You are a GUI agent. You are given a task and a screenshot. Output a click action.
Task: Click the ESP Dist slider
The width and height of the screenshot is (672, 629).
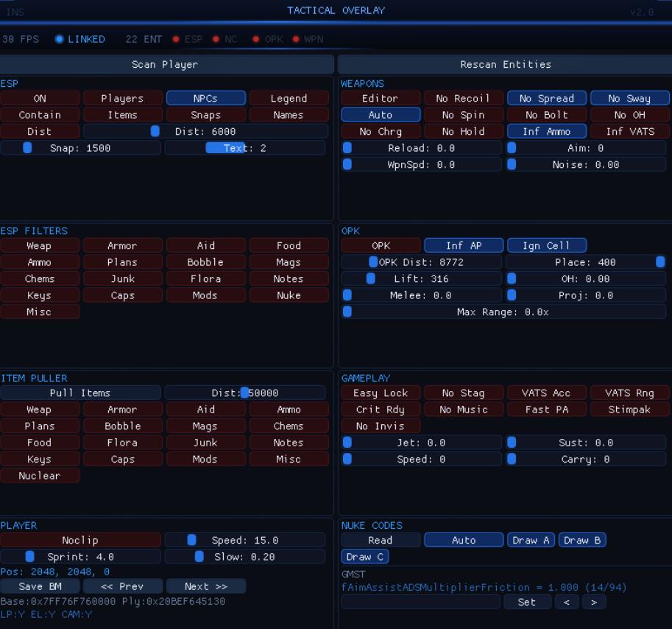(205, 131)
